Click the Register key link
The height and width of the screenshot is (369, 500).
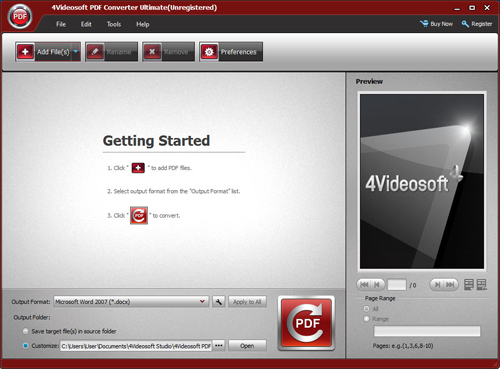(477, 24)
